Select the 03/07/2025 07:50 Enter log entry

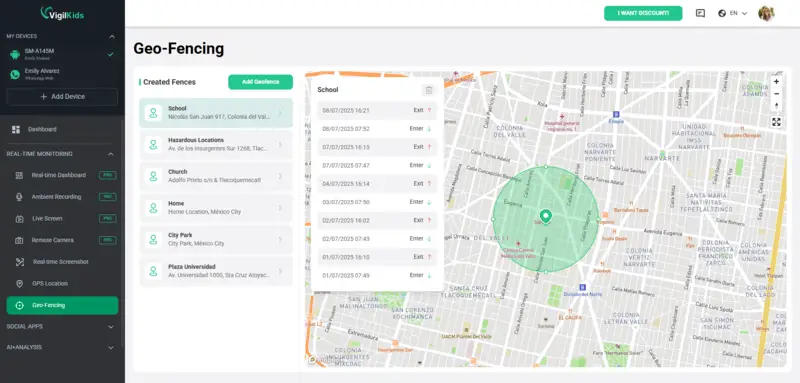point(377,202)
